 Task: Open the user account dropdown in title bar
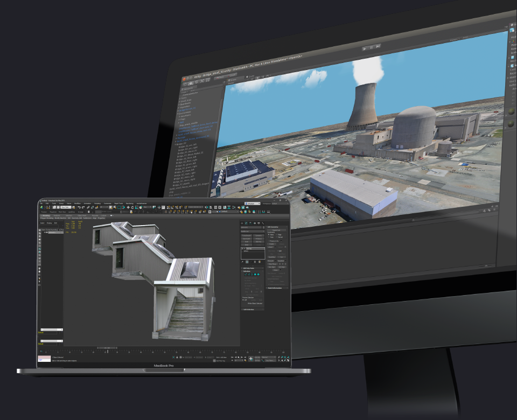pos(252,204)
